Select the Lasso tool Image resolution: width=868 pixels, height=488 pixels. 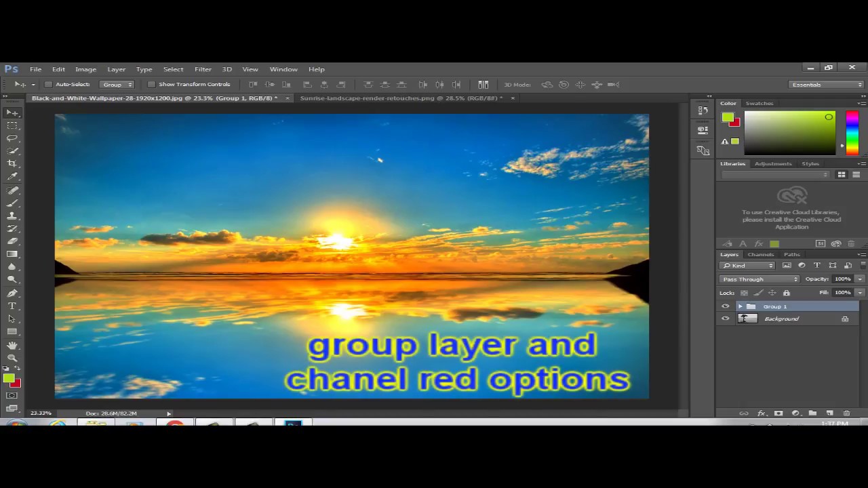[12, 138]
